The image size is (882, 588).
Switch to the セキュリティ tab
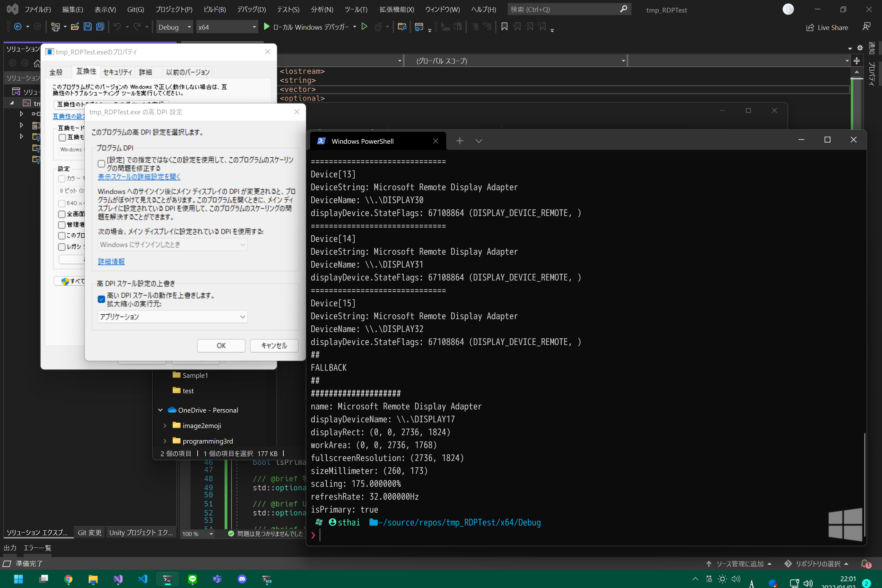(117, 72)
